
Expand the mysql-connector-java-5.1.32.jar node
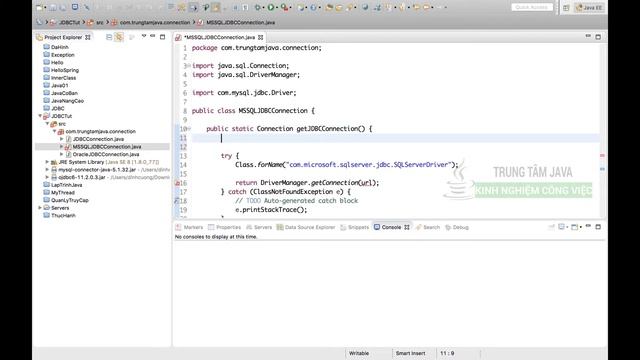47,169
